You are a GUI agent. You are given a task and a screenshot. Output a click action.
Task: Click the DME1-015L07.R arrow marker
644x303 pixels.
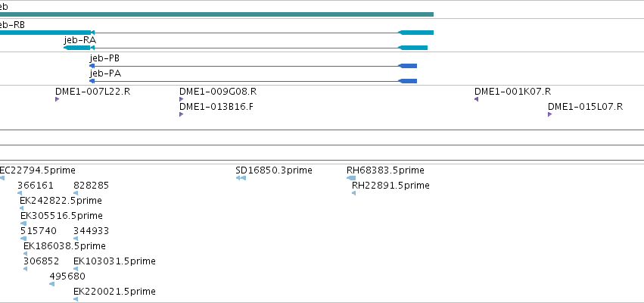549,114
